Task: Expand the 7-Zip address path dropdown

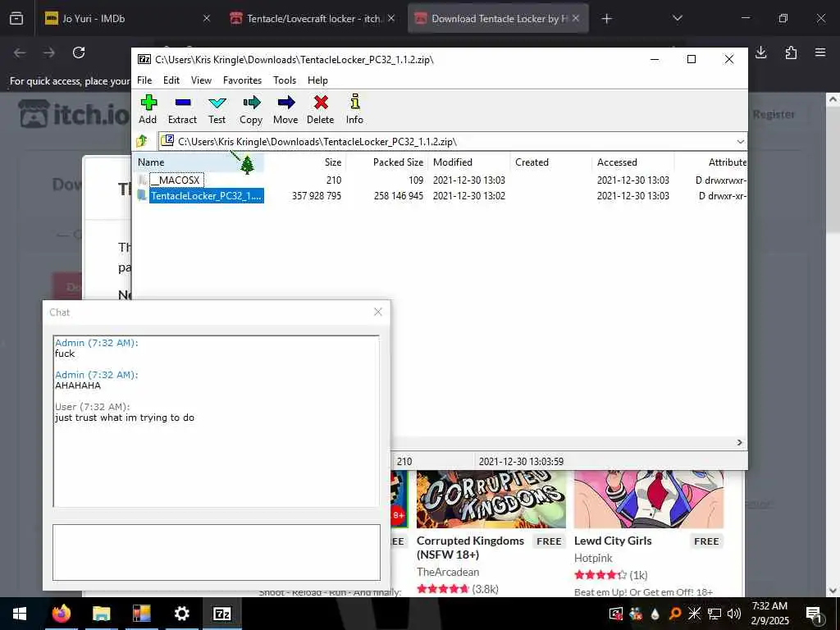Action: 741,142
